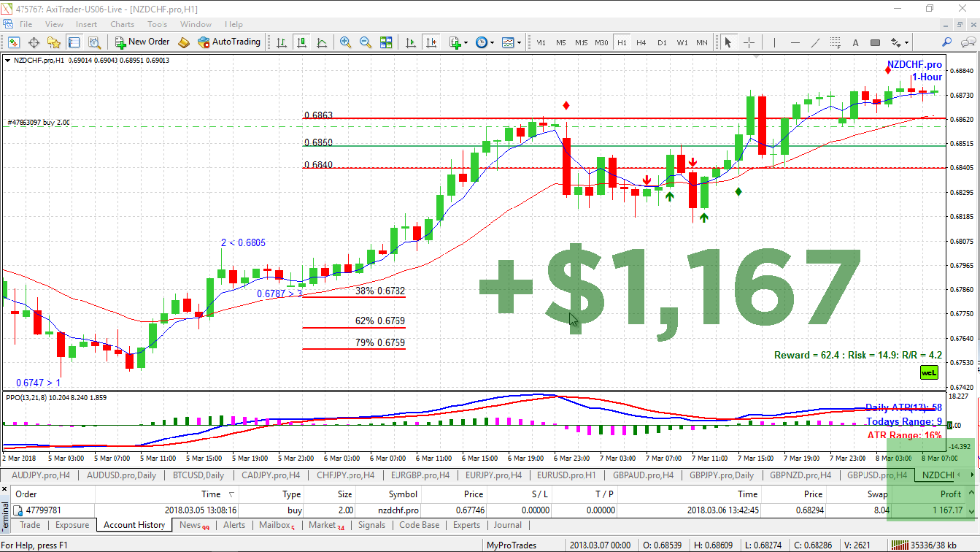Screen dimensions: 980x552
Task: Draw a vertical line tool
Action: (x=775, y=42)
